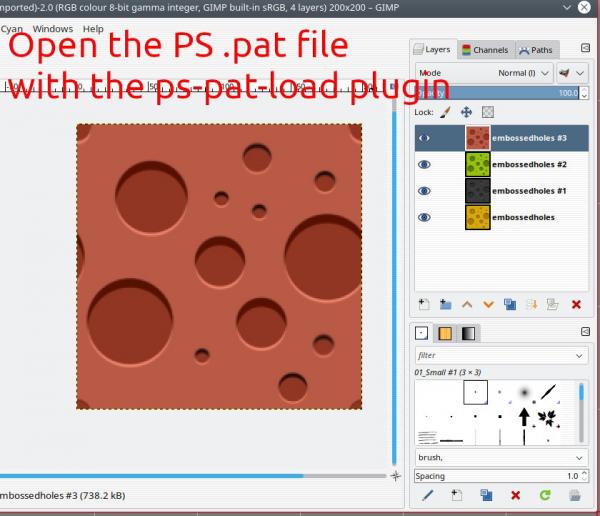Open the Layers dock configuration menu

(x=585, y=48)
